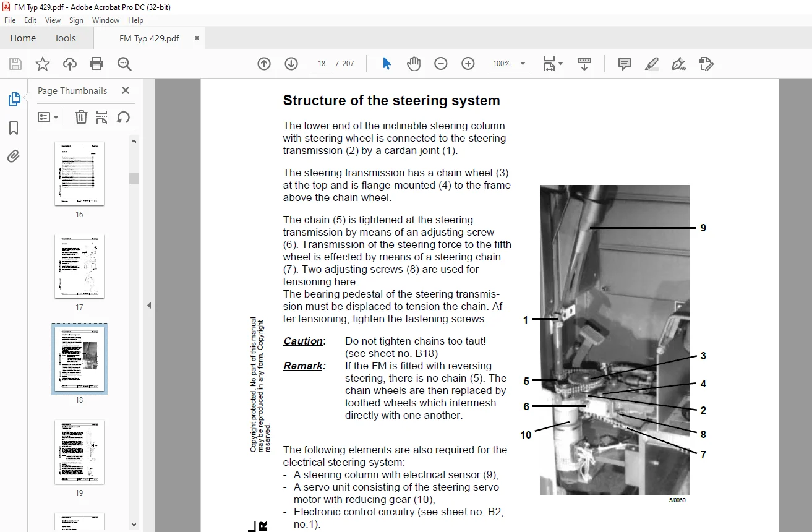Viewport: 812px width, 532px height.
Task: Select the arrow selection tool
Action: click(x=387, y=64)
